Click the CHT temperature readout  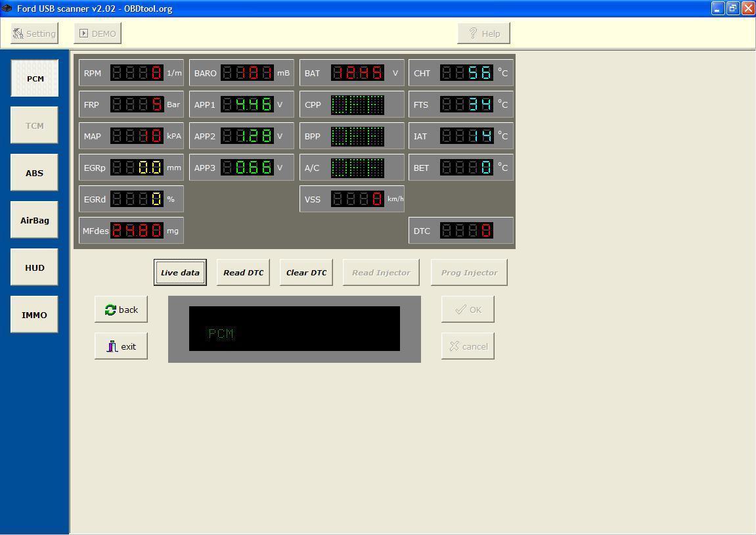467,73
